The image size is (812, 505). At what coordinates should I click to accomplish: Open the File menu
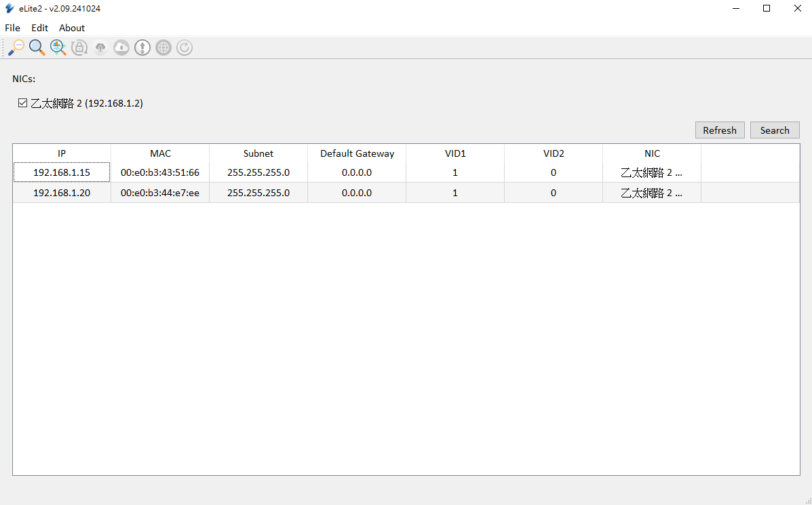click(12, 28)
